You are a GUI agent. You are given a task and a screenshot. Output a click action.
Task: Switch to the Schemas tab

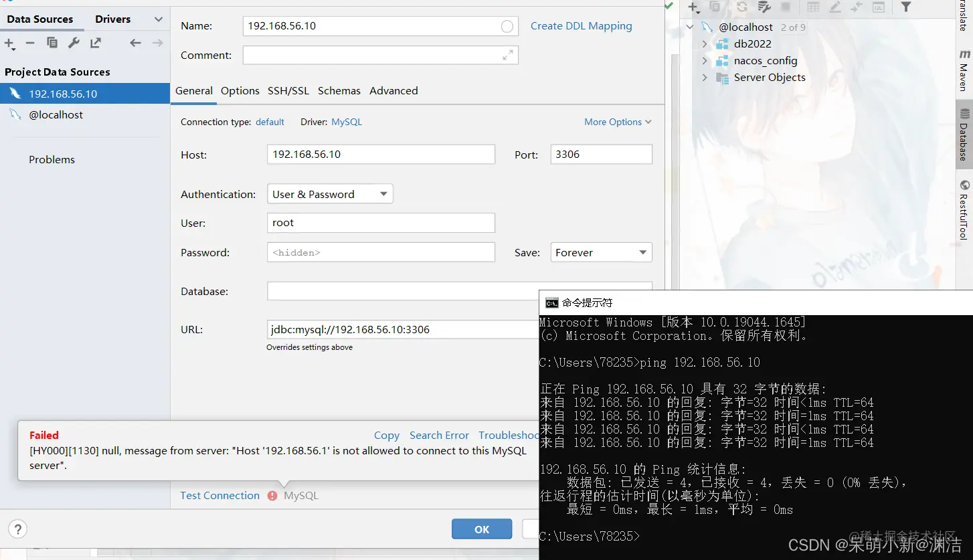pos(339,90)
